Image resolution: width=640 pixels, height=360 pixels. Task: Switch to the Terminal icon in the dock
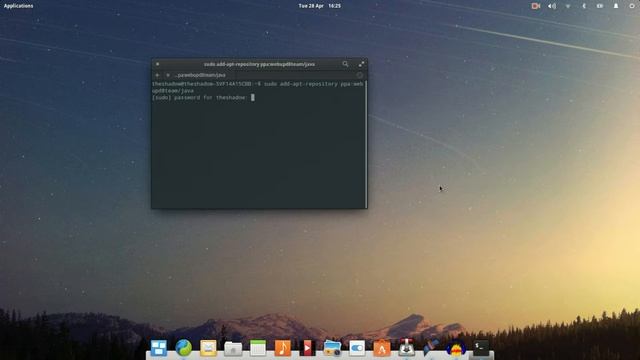click(x=481, y=348)
